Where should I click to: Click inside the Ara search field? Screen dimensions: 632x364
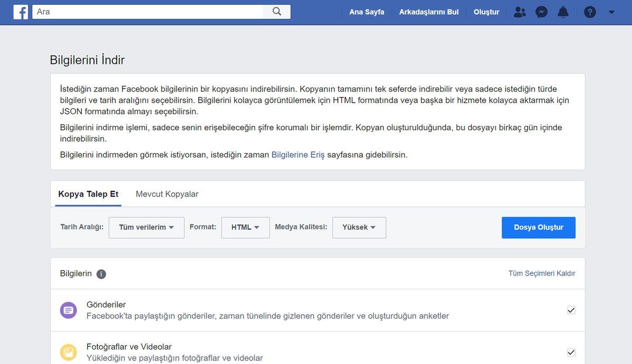click(147, 11)
